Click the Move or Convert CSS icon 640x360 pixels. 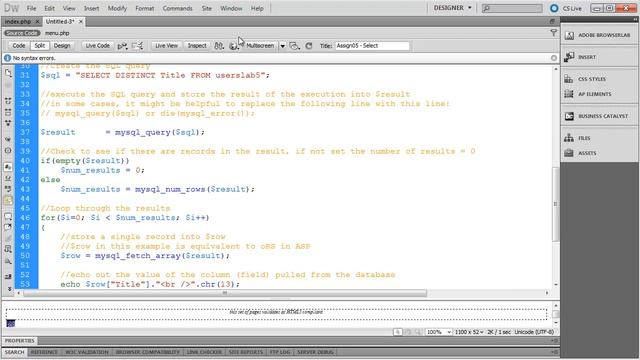coord(8,261)
